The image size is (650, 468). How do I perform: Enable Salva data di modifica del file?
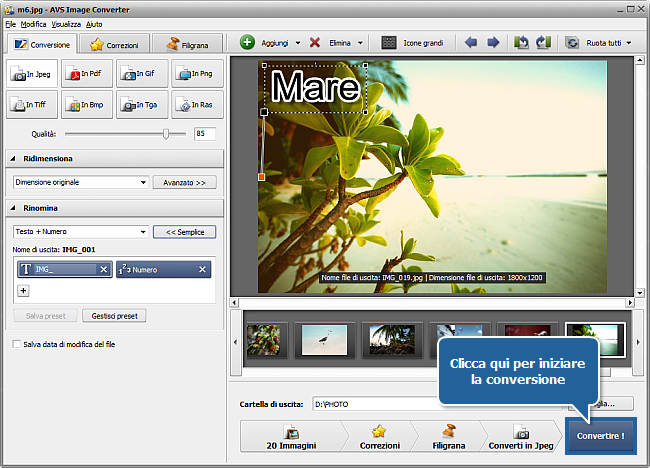(17, 344)
